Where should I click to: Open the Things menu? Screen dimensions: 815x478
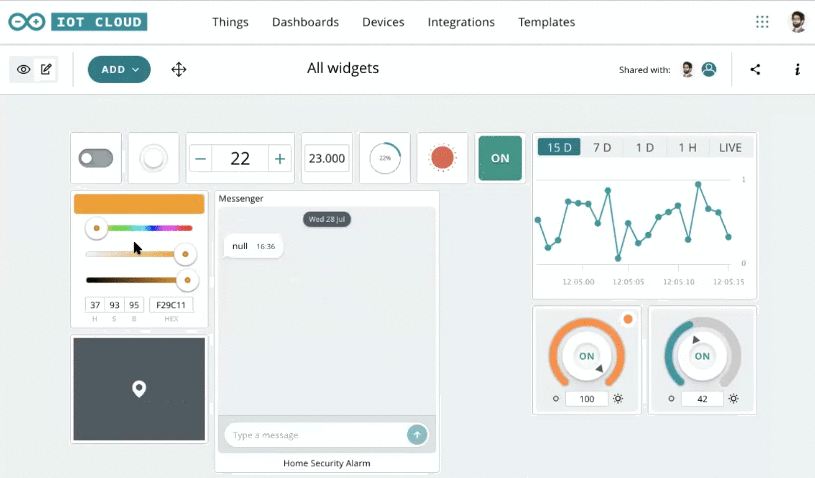click(x=230, y=22)
